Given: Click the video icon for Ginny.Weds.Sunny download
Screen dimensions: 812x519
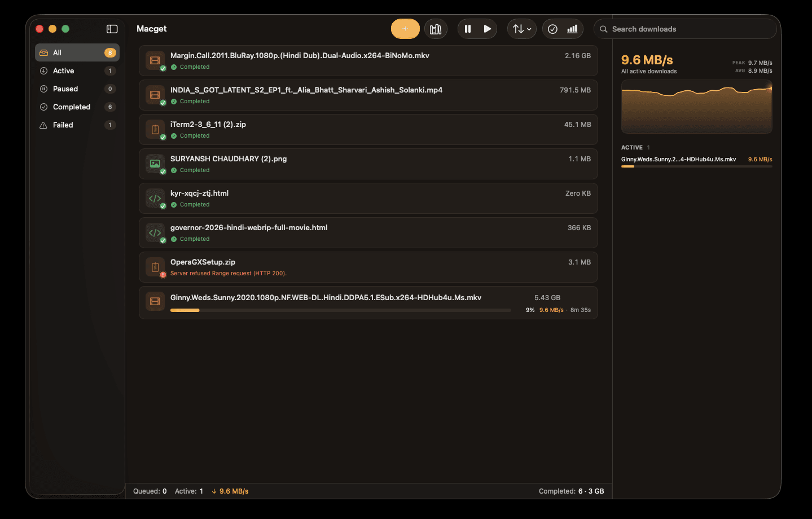Looking at the screenshot, I should (x=155, y=301).
